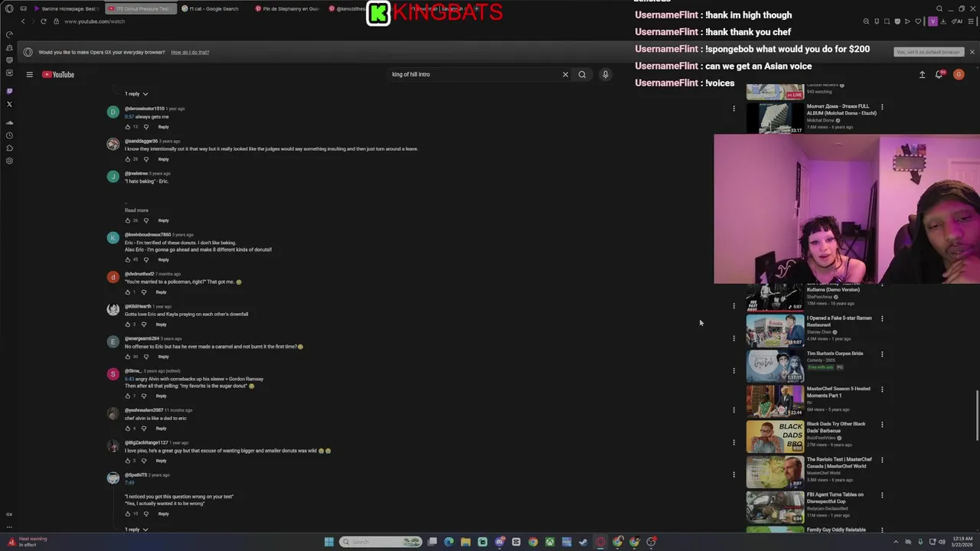The image size is (980, 551).
Task: Open File Explorer from the taskbar
Action: 465,542
